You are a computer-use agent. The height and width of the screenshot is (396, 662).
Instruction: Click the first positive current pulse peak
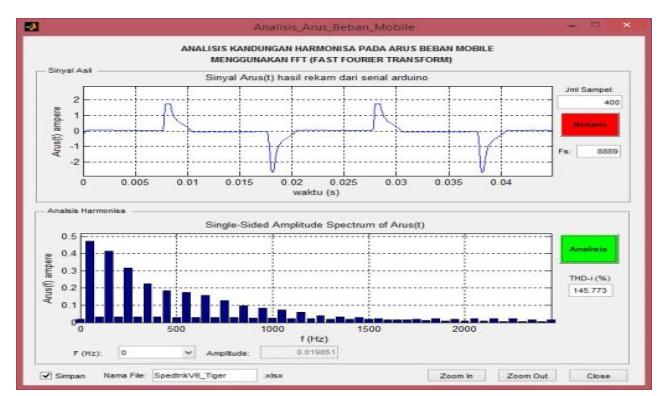pyautogui.click(x=168, y=104)
